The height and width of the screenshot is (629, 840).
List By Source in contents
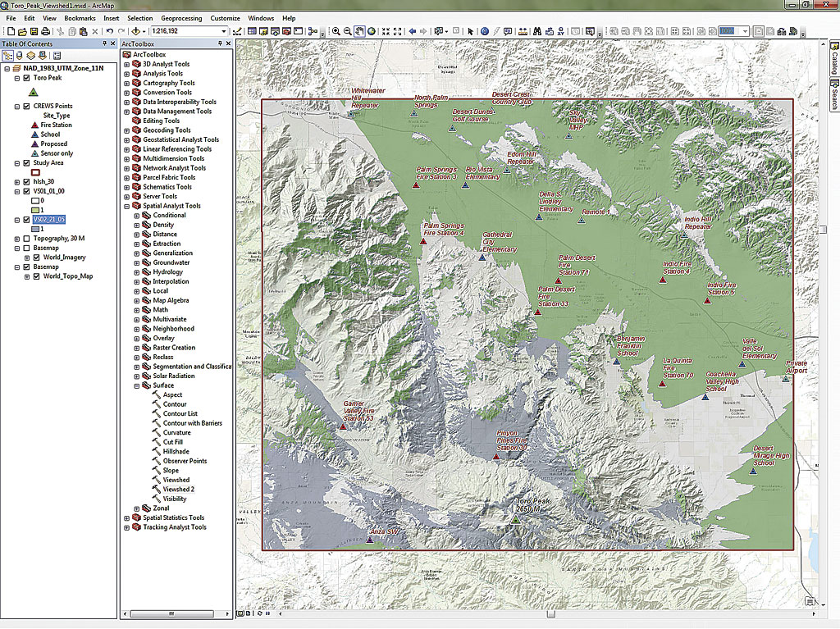tap(20, 55)
